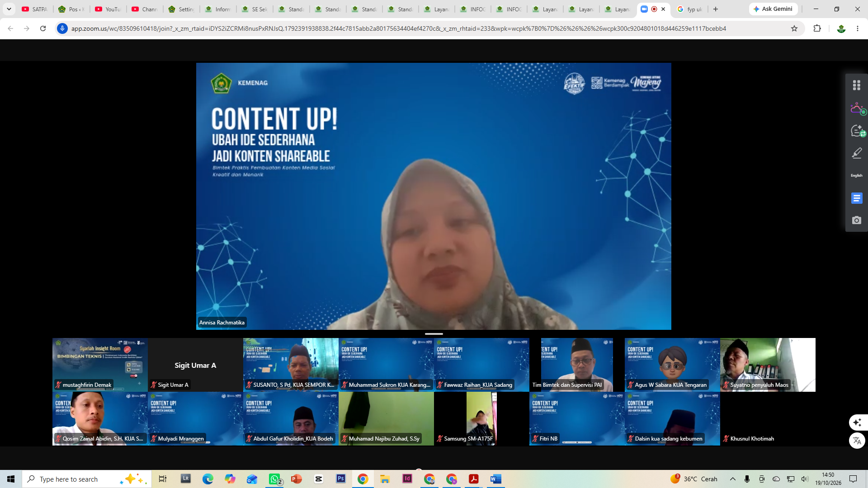Select Fitri NB participant tile
This screenshot has width=868, height=488.
pyautogui.click(x=577, y=418)
